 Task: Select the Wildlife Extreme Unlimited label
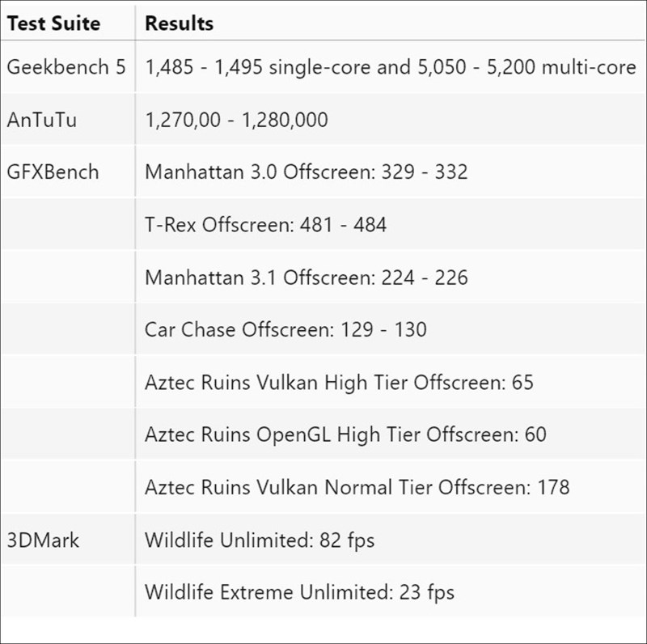pyautogui.click(x=268, y=592)
